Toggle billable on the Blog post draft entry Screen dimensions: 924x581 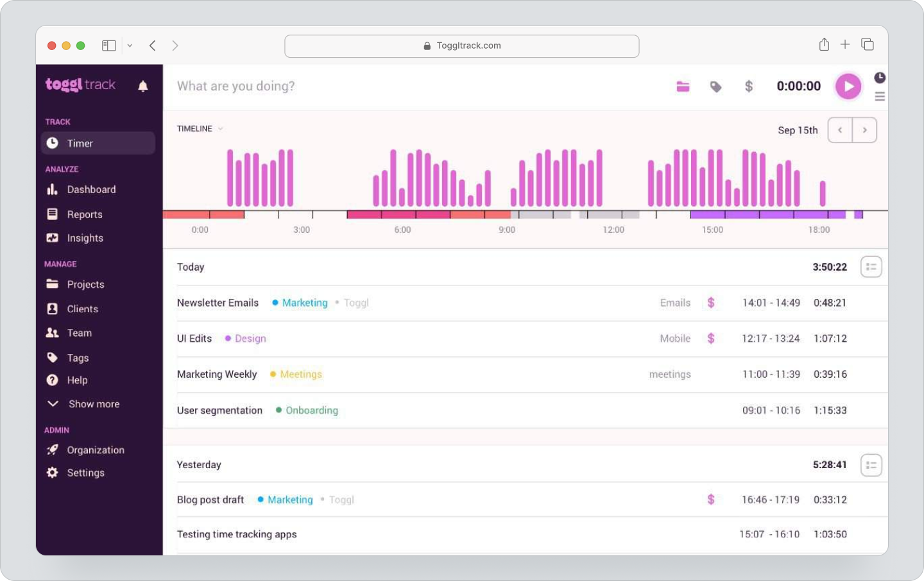tap(711, 500)
